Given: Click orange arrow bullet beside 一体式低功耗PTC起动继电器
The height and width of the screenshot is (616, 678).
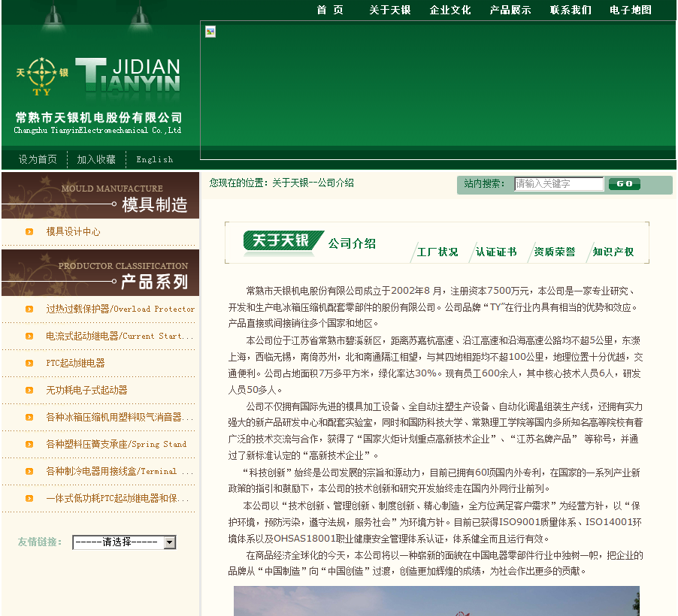Looking at the screenshot, I should [29, 498].
